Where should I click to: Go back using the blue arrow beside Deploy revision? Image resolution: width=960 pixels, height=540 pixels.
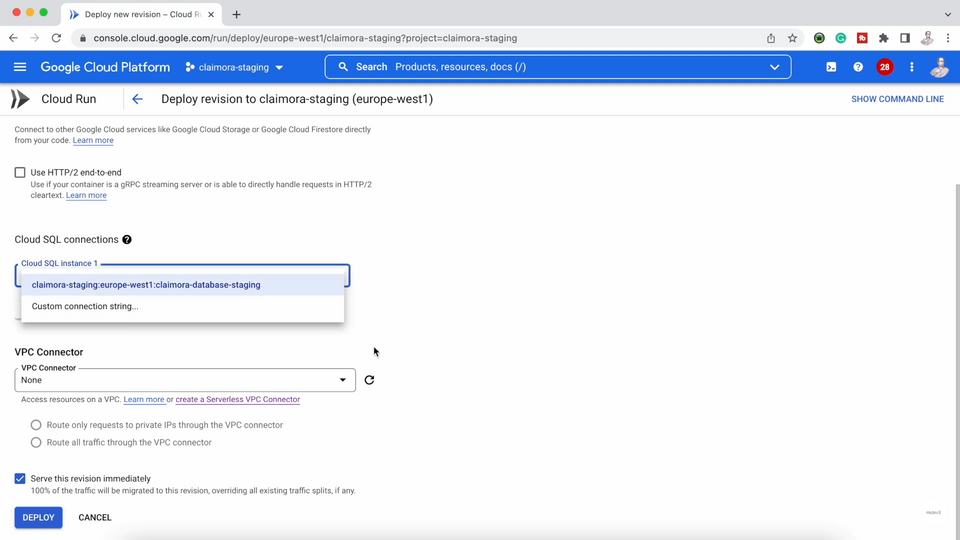(137, 99)
